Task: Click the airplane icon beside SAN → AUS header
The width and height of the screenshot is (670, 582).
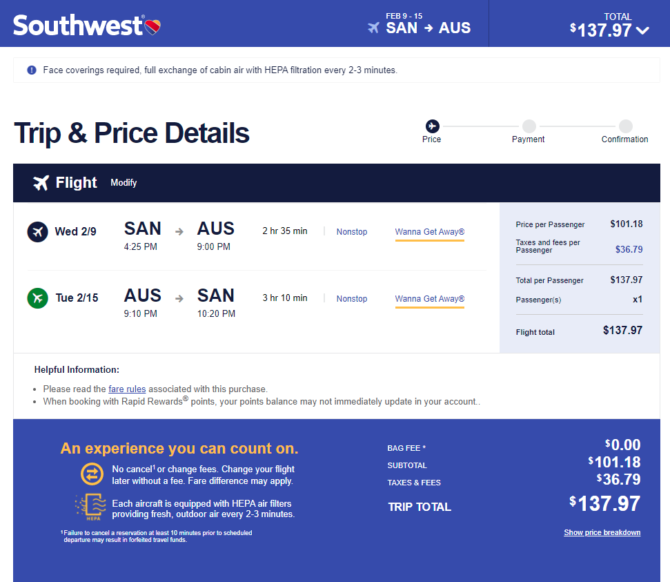Action: click(x=373, y=28)
